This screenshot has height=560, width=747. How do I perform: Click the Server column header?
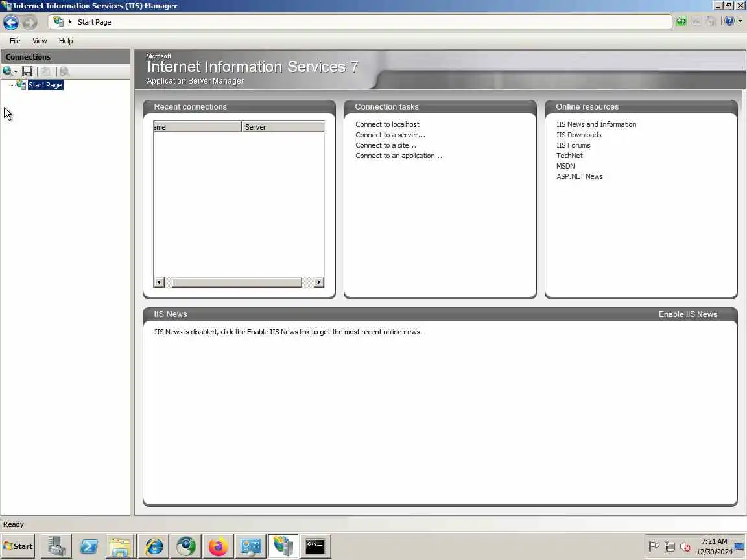(283, 126)
